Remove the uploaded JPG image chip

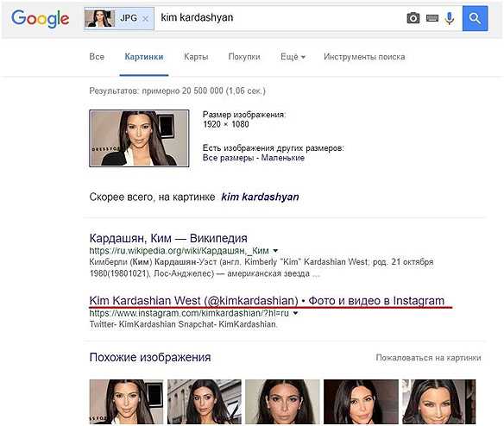[145, 19]
